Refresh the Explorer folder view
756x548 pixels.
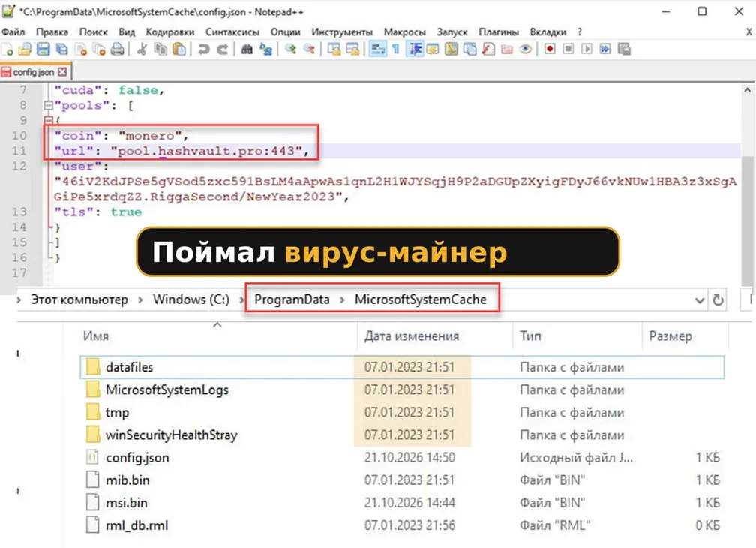coord(718,300)
